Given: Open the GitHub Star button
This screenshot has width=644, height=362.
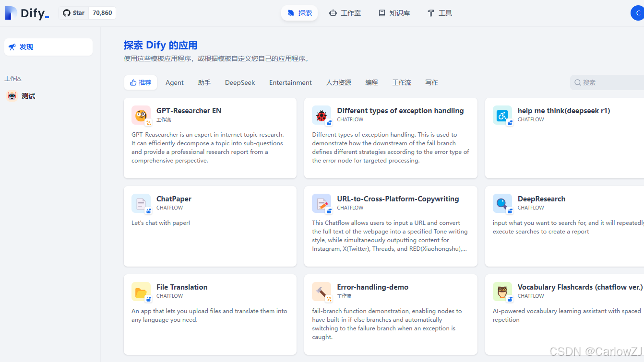Looking at the screenshot, I should point(73,13).
